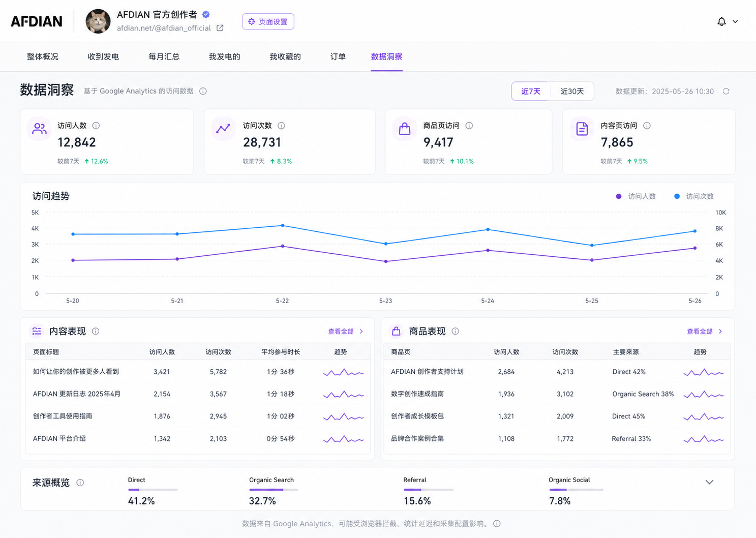Select the 我收藏的 tab

[285, 56]
